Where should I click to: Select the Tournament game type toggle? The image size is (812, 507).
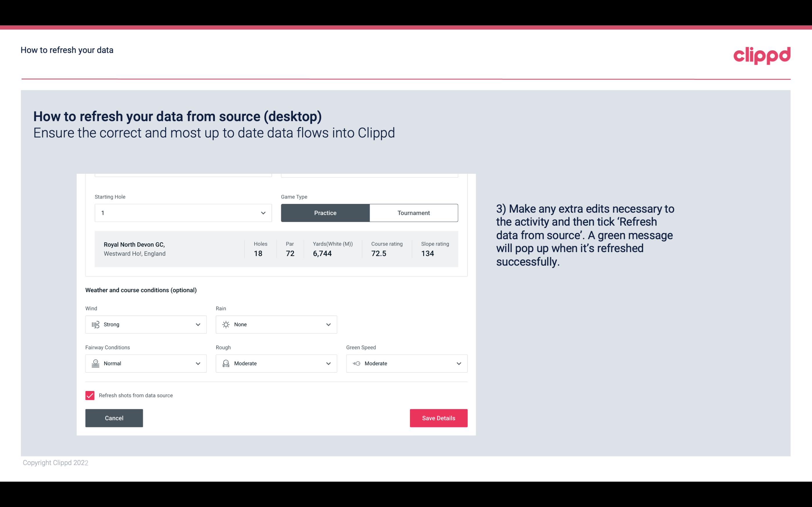point(413,213)
